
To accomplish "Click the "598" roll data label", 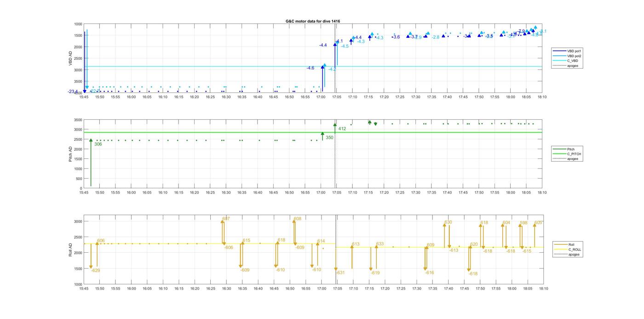I will click(524, 223).
